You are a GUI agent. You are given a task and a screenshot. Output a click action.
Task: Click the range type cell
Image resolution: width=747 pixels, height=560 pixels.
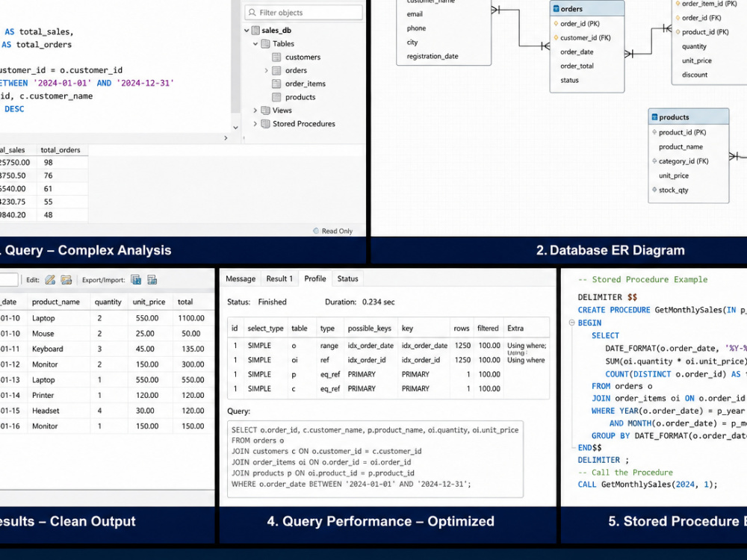[329, 346]
